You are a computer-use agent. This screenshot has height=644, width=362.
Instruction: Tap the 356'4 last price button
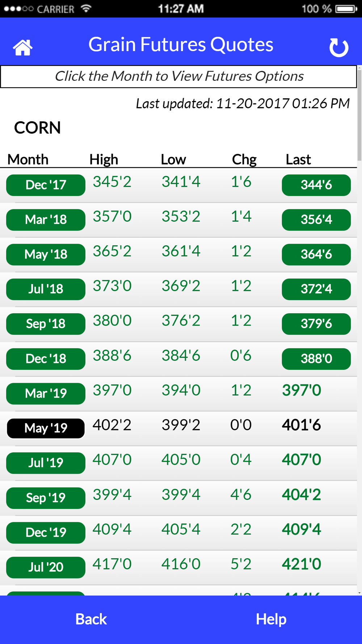coord(316,220)
